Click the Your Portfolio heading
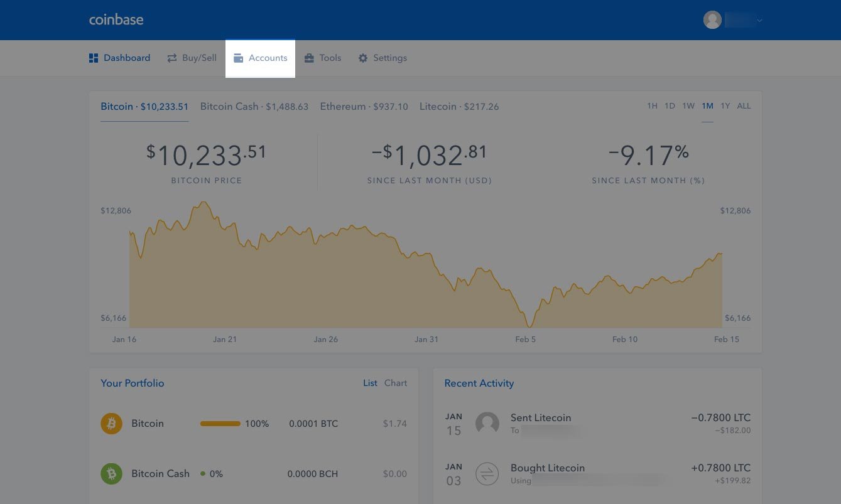841x504 pixels. click(133, 383)
